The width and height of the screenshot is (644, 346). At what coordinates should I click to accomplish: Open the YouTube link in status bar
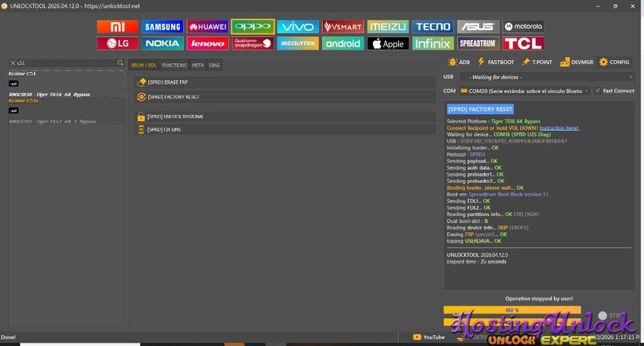pyautogui.click(x=429, y=337)
